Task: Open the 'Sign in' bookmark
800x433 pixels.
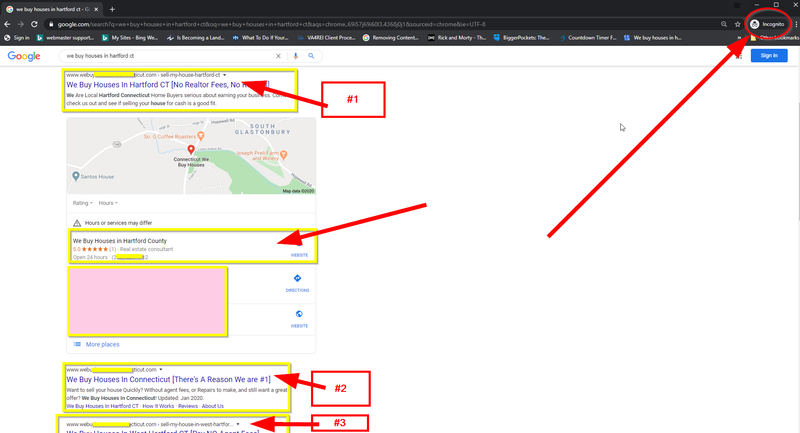Action: point(16,38)
